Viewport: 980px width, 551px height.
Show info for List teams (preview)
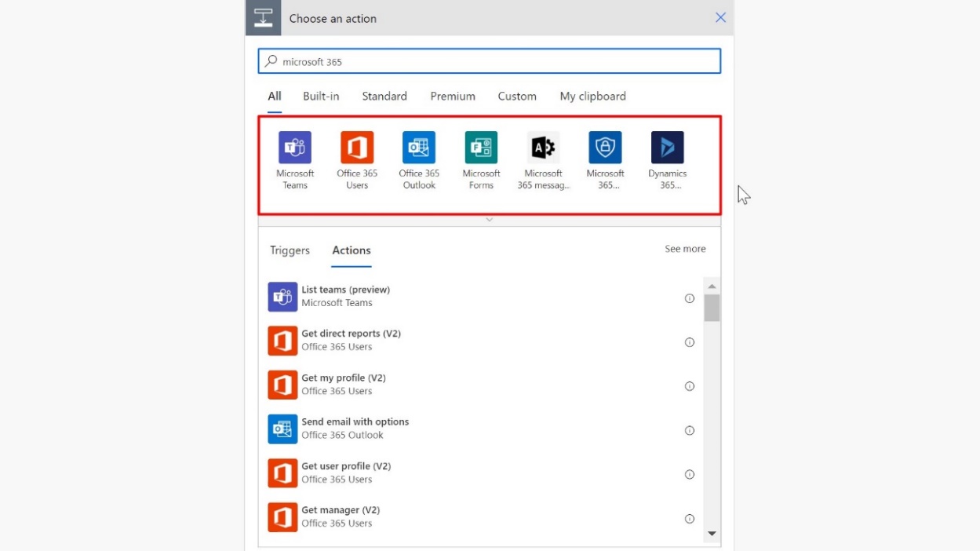pos(690,298)
